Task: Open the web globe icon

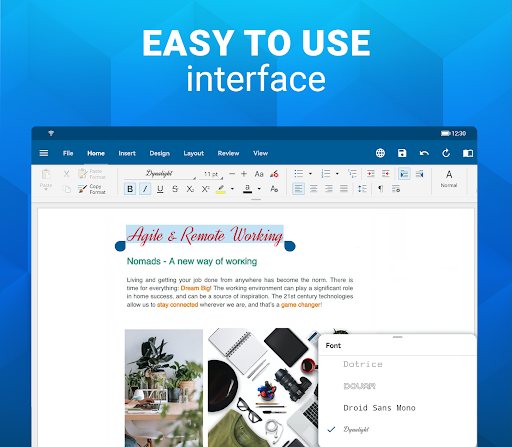Action: [x=380, y=153]
